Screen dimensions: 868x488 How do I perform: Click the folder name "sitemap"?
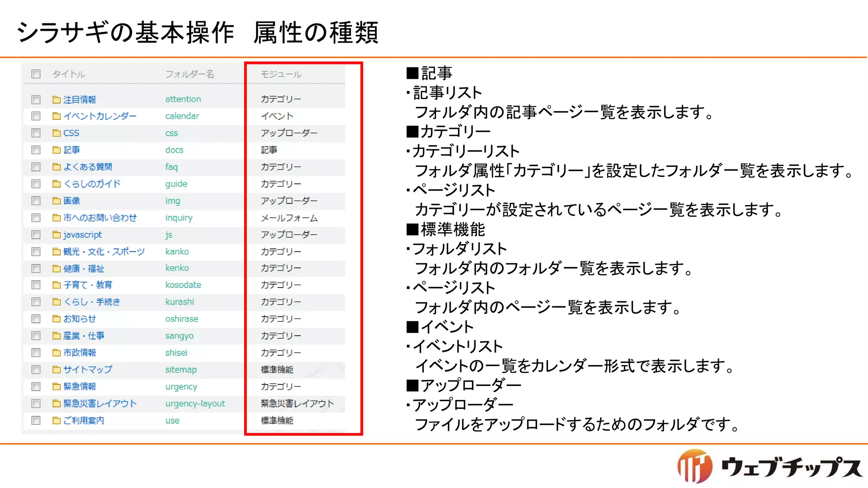pos(181,370)
